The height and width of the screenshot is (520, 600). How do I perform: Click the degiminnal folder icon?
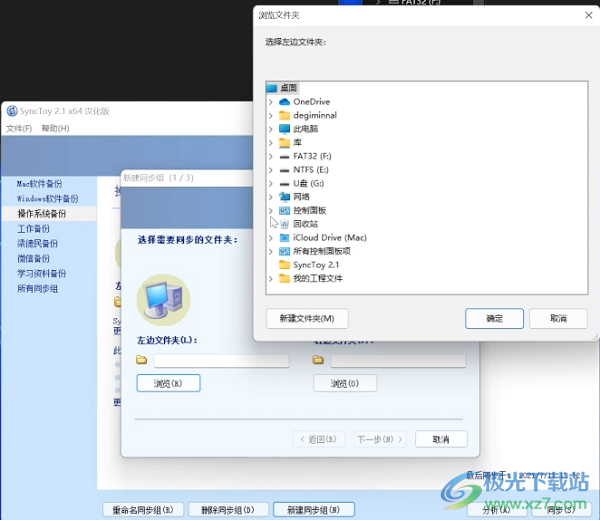284,115
